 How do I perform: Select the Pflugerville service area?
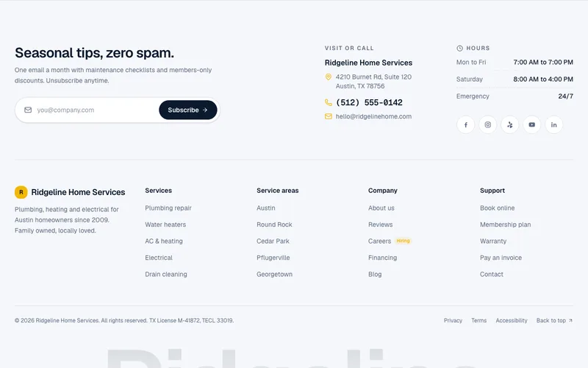273,258
